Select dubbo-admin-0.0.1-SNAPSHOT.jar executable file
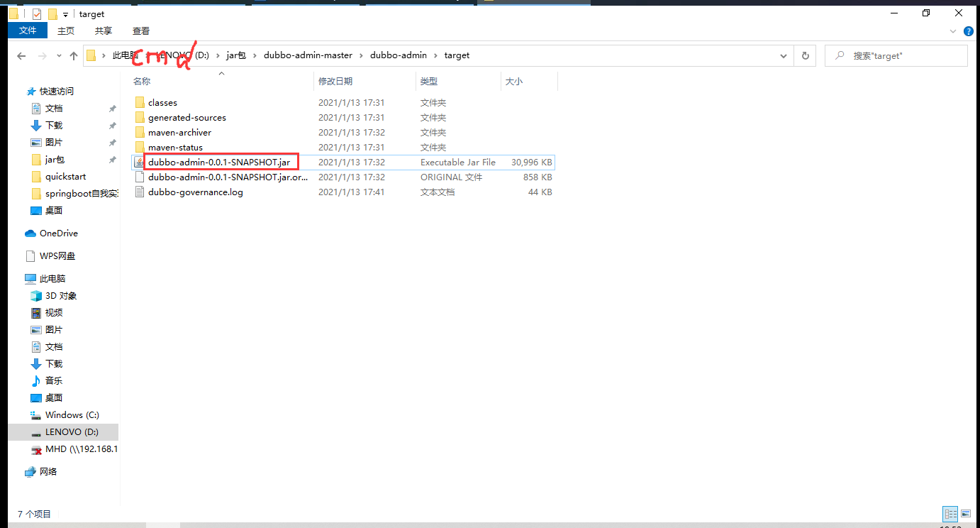 pos(343,163)
